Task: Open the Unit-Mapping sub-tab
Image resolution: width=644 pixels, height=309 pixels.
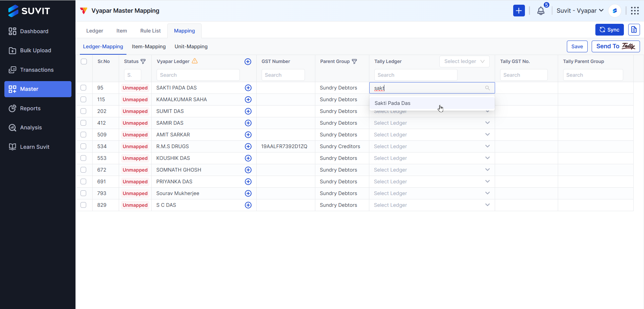Action: point(191,47)
